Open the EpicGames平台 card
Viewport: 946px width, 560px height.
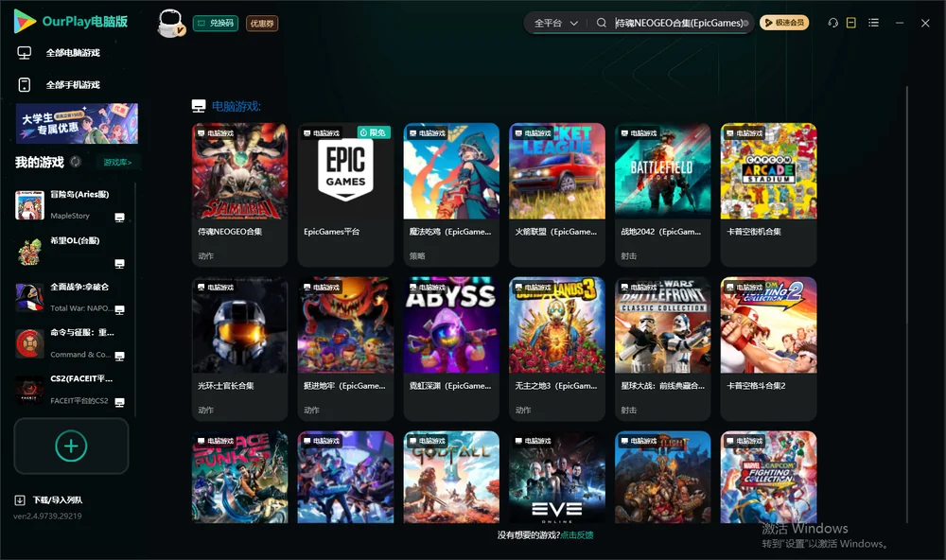click(345, 194)
